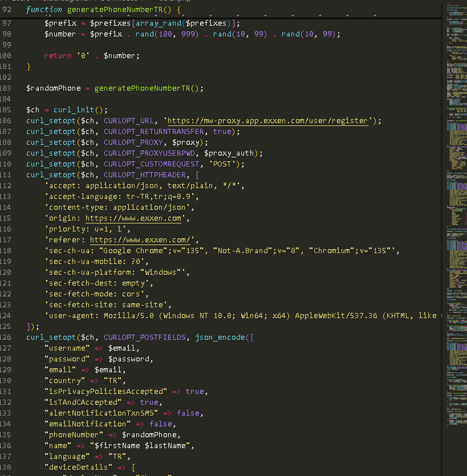Follow the referer https://www.exxen.com/ link
The width and height of the screenshot is (467, 476).
coord(140,240)
